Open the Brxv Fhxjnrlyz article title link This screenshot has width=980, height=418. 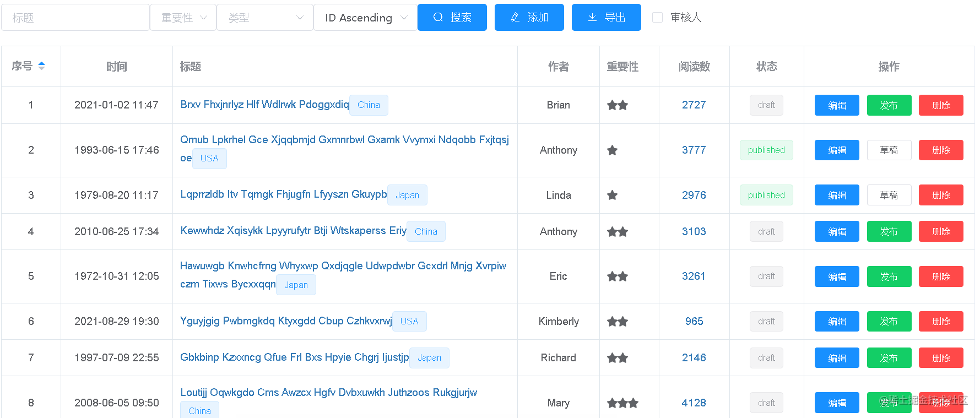tap(264, 105)
